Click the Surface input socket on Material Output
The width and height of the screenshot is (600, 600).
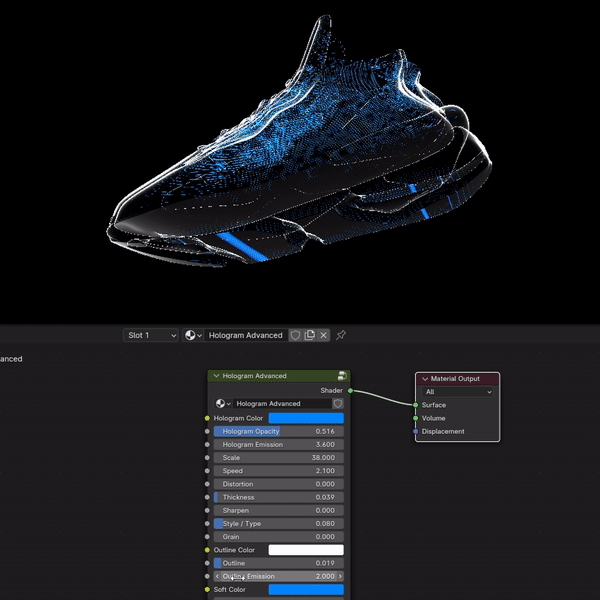(x=415, y=405)
